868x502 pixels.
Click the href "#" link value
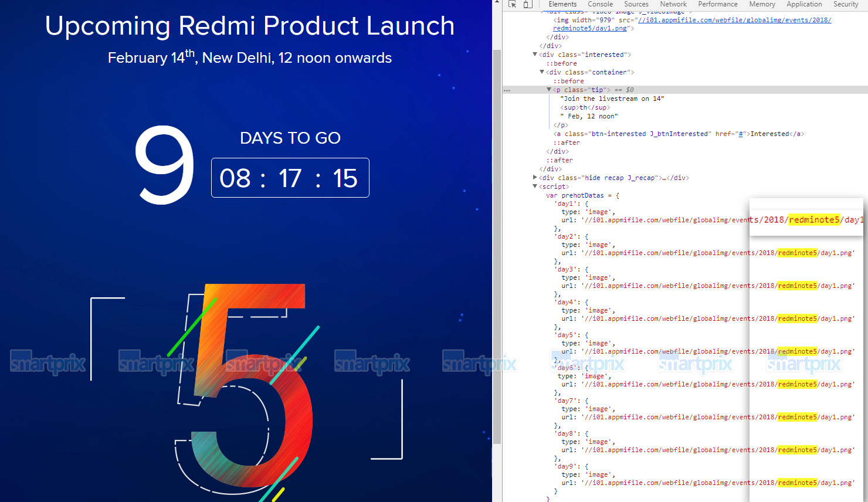[741, 134]
